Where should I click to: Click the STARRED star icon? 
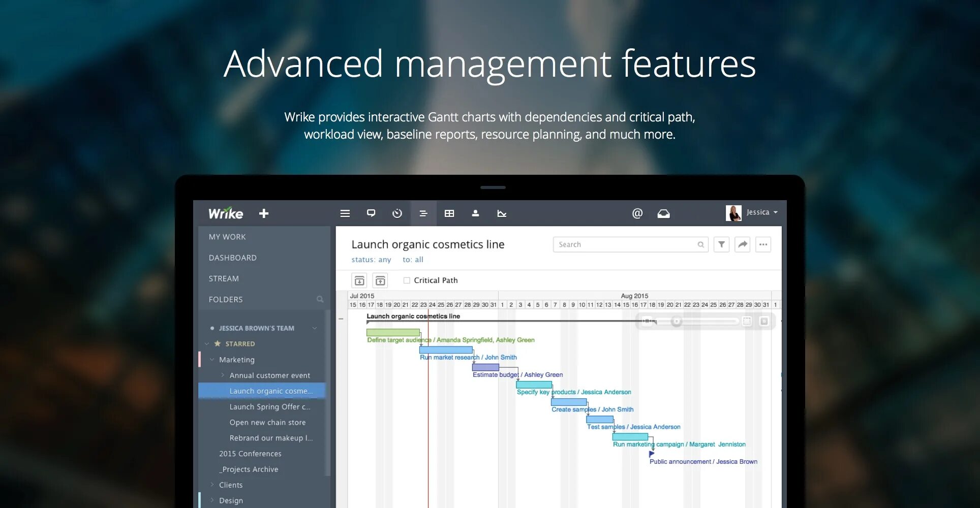[218, 343]
